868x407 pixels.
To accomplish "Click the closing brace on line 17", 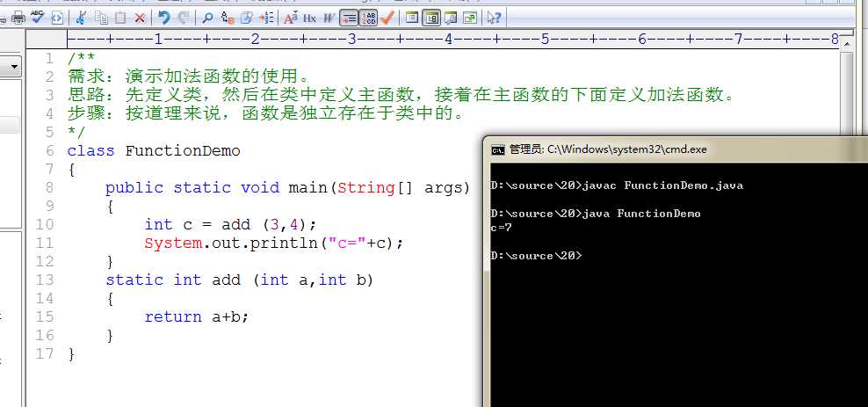I will click(x=71, y=354).
